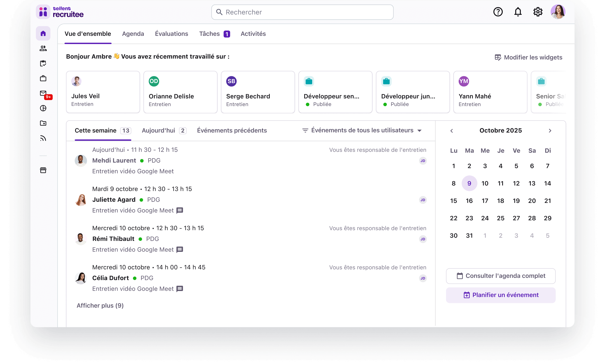This screenshot has width=605, height=364.
Task: Click the notifications bell icon
Action: point(518,12)
